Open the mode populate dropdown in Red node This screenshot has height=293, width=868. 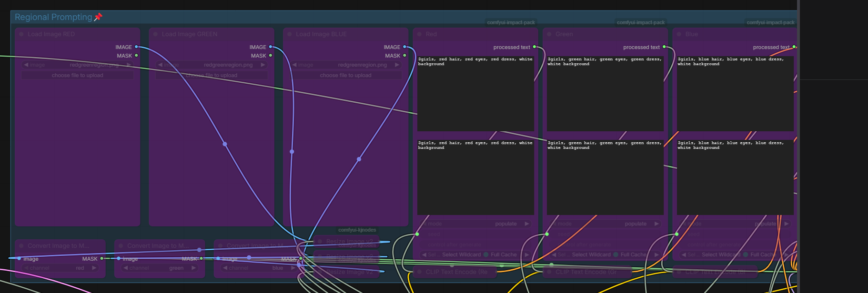(475, 224)
